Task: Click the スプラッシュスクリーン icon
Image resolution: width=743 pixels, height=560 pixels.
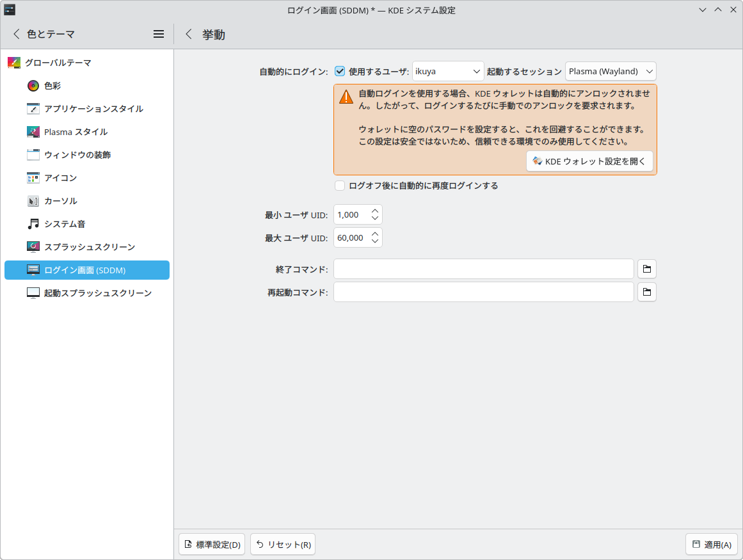Action: pyautogui.click(x=33, y=247)
